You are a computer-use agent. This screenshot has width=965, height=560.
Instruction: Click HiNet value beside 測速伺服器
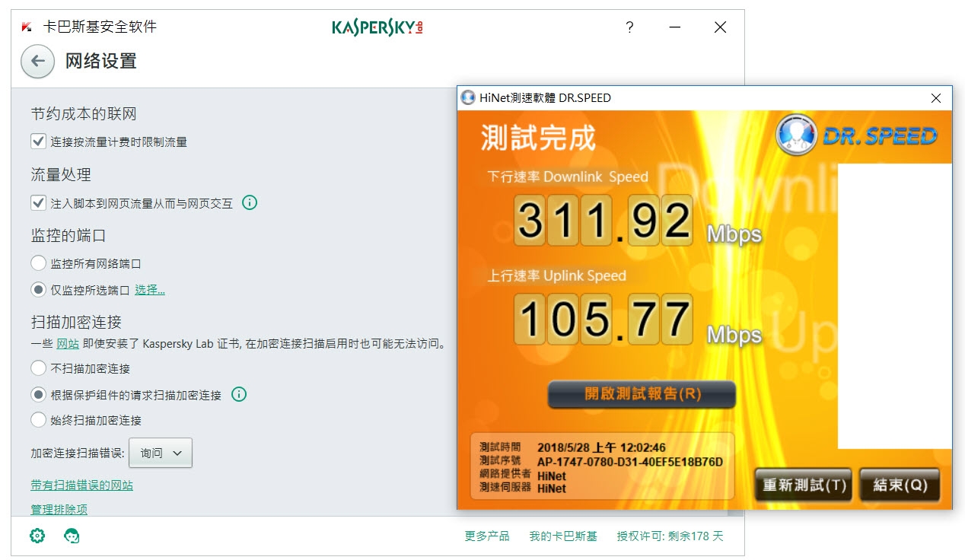coord(552,488)
